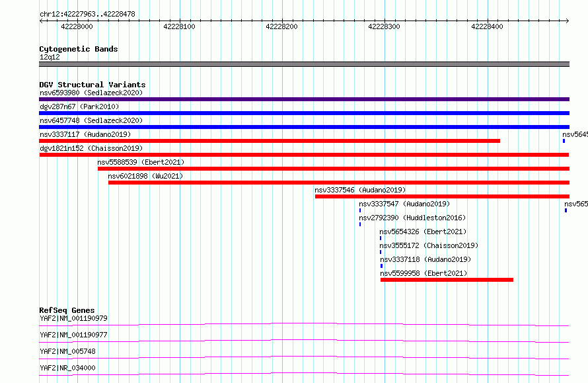Select the blue nsv6457748 (Sedlazeck2020) variant bar
Image resolution: width=588 pixels, height=383 pixels.
(304, 127)
